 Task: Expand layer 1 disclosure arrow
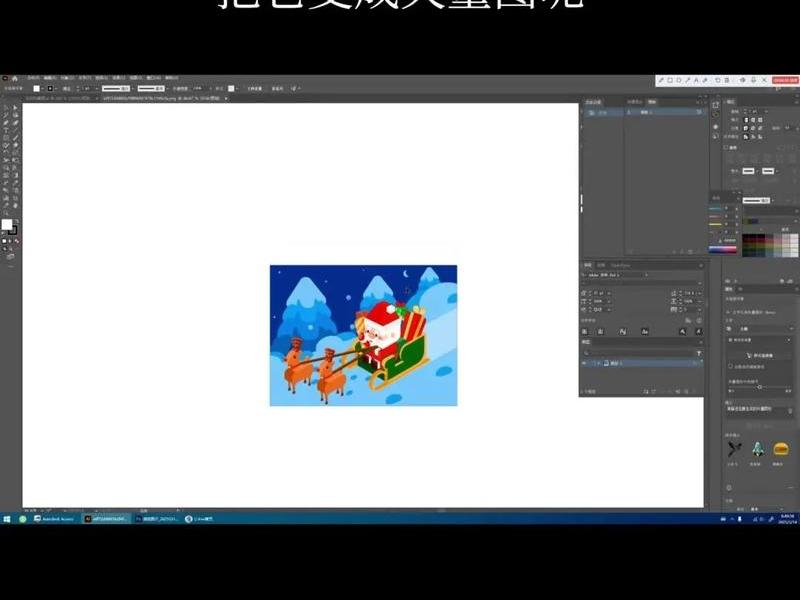point(598,363)
